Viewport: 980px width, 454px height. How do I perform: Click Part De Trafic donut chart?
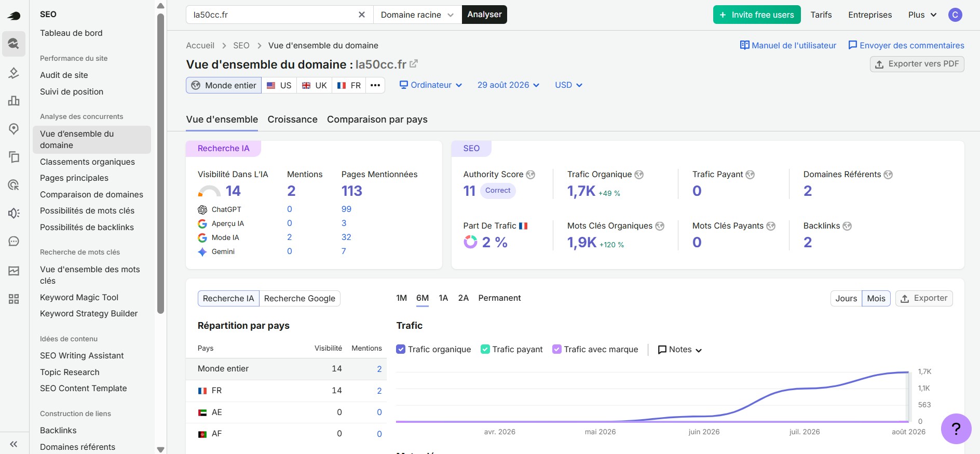(x=470, y=242)
